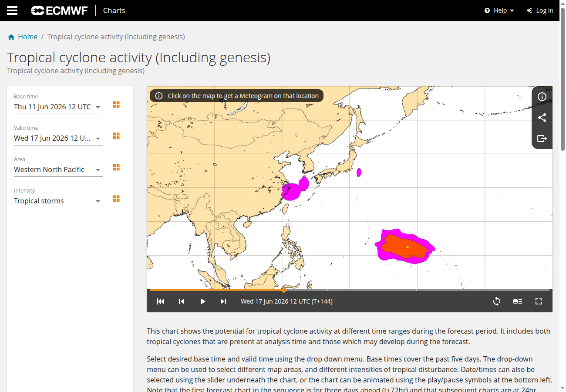Step forward one forecast frame
566x392 pixels.
tap(223, 301)
